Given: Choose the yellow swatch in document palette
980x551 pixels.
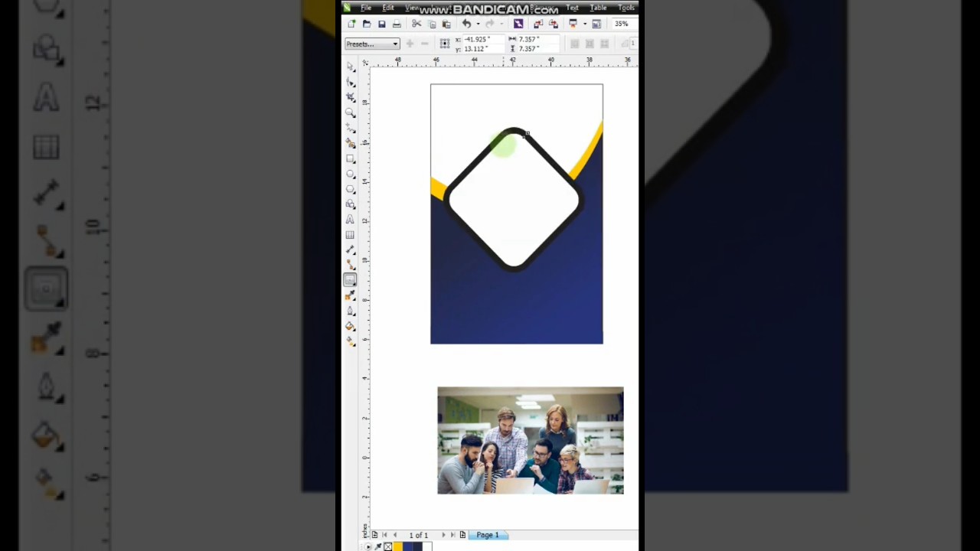Looking at the screenshot, I should (x=397, y=546).
